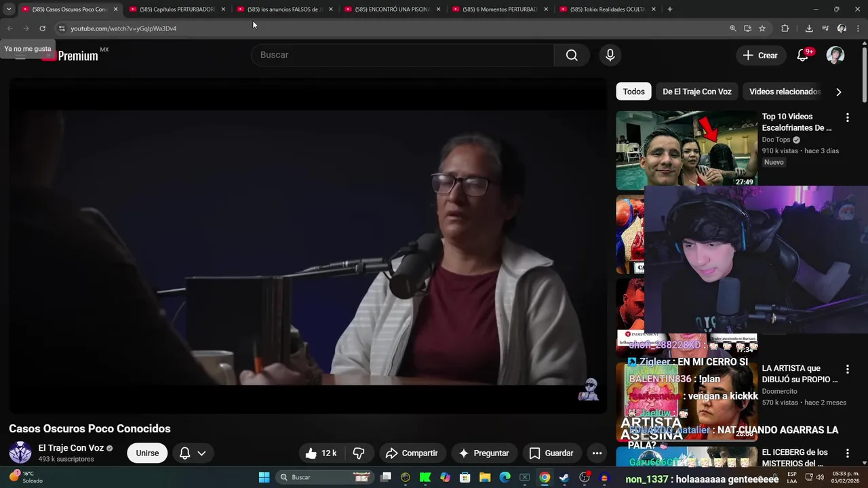Select the Todos filter chip
This screenshot has height=488, width=868.
(634, 91)
